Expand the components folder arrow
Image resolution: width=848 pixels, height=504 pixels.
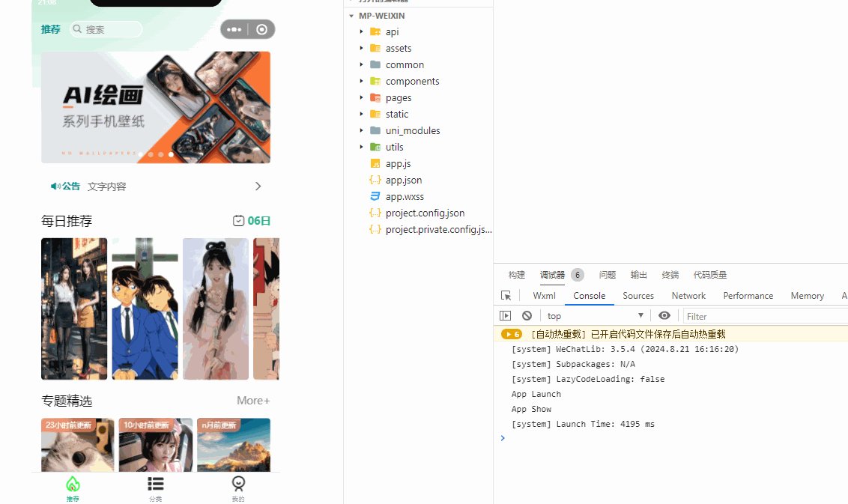click(x=361, y=81)
